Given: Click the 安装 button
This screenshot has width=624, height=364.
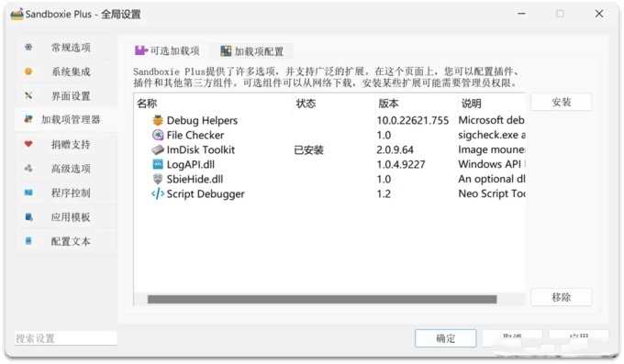Looking at the screenshot, I should (561, 103).
